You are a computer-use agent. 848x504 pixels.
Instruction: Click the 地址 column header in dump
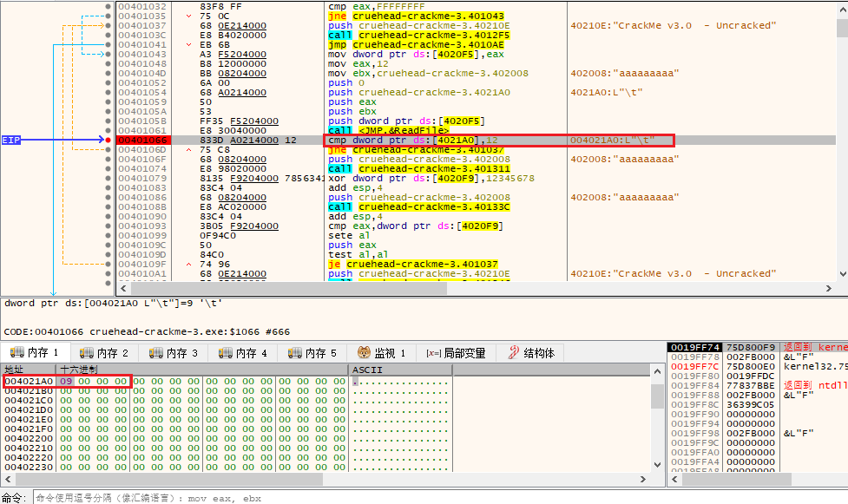pos(30,370)
